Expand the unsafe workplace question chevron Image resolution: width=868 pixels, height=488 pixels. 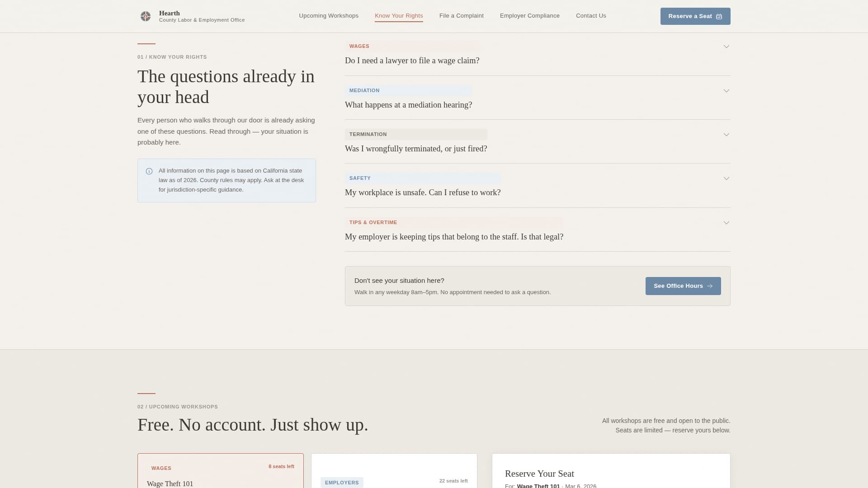coord(726,178)
